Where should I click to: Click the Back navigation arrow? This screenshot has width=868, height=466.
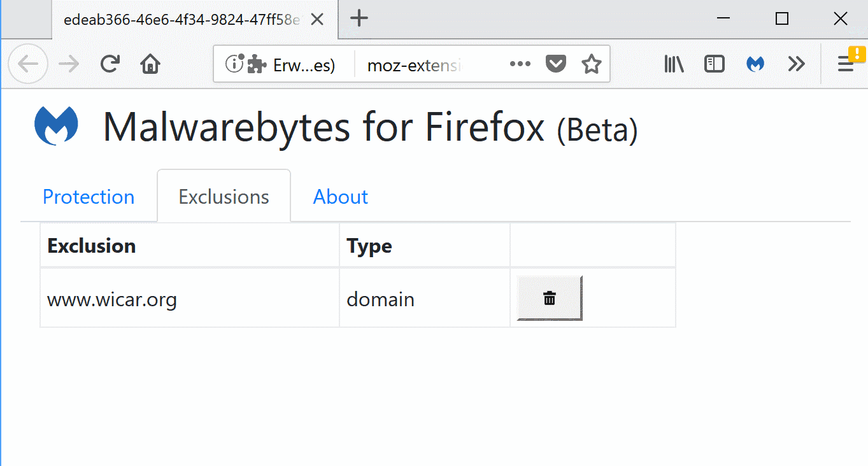28,64
